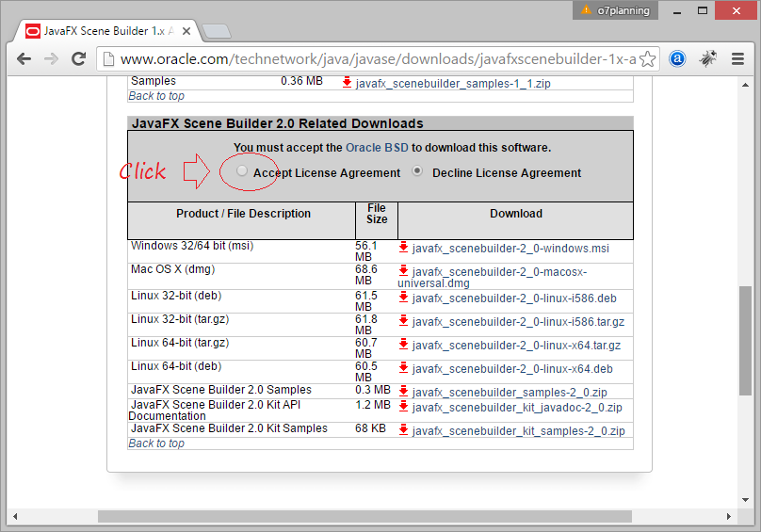Click download icon for samples-2_0.zip

[x=403, y=390]
